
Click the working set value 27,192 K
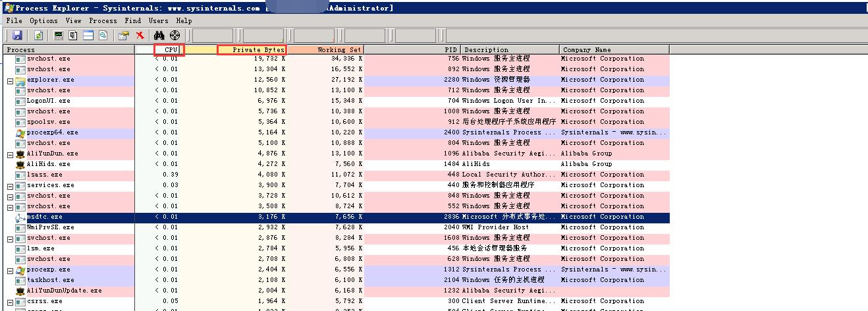pos(346,80)
